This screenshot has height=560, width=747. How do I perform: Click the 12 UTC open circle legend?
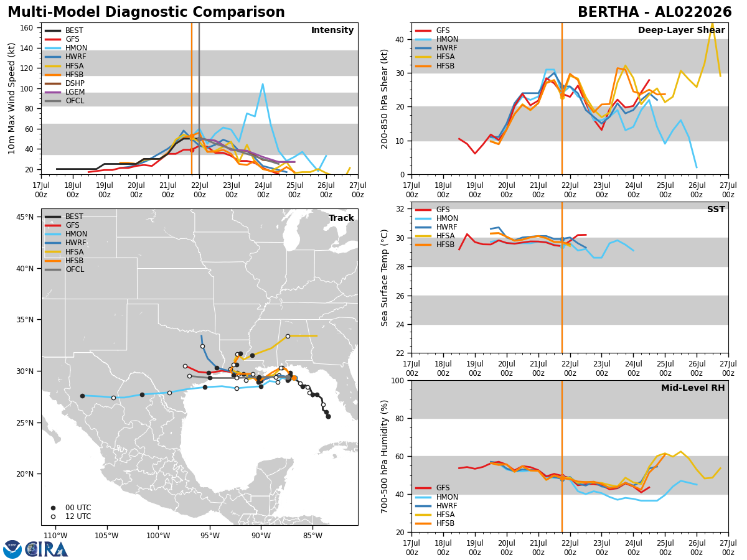70,516
